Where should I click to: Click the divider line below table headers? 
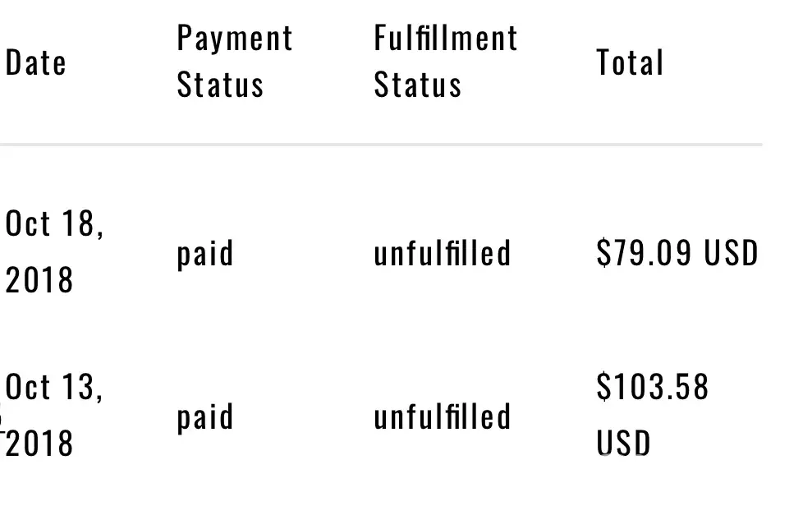coord(381,145)
